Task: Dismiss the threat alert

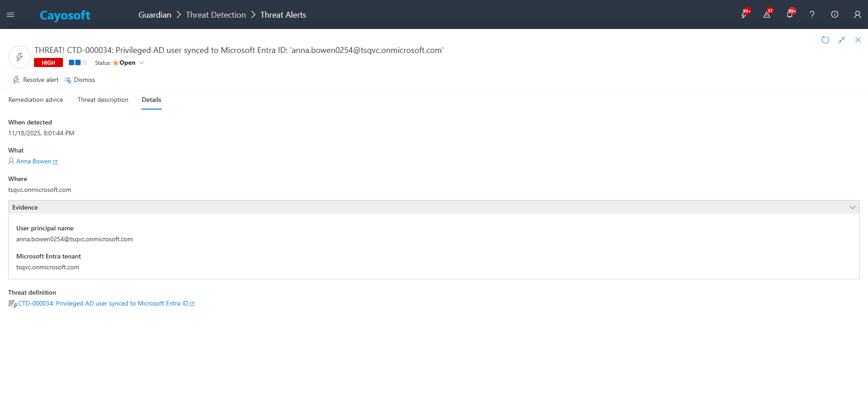Action: pos(80,80)
